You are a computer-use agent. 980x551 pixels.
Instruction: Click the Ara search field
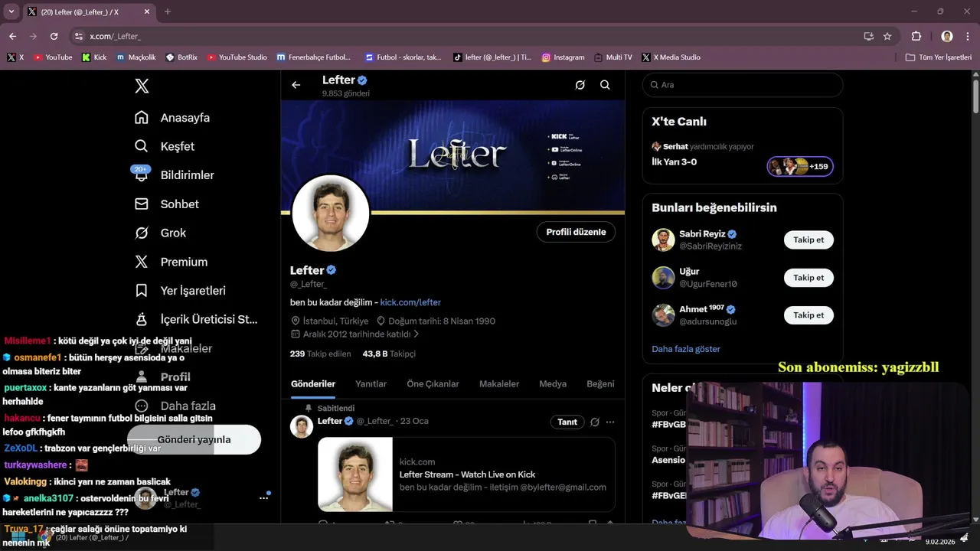742,85
